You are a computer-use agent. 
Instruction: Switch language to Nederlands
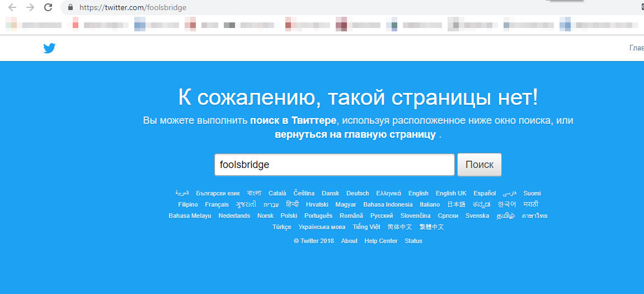tap(234, 216)
